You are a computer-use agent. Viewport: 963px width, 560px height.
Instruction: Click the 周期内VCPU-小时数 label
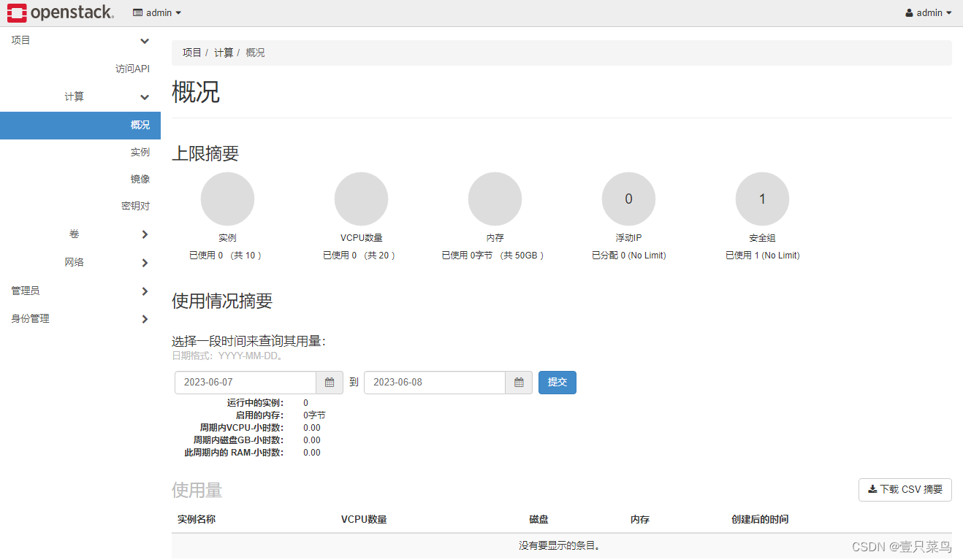tap(242, 428)
